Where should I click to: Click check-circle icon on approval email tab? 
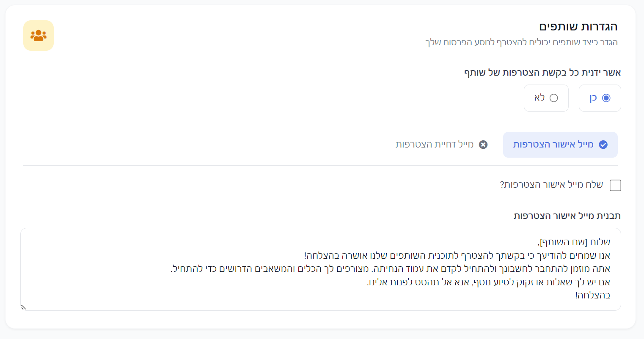tap(603, 145)
